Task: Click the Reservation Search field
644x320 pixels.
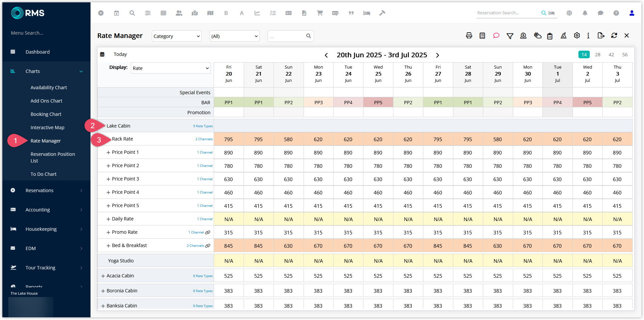Action: [508, 13]
